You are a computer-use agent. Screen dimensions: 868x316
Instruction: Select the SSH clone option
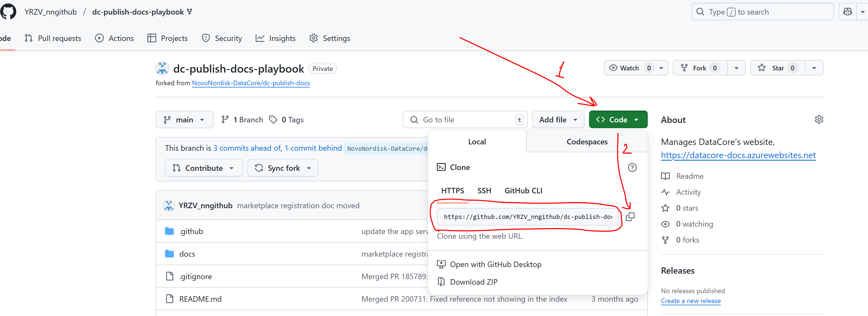tap(484, 191)
